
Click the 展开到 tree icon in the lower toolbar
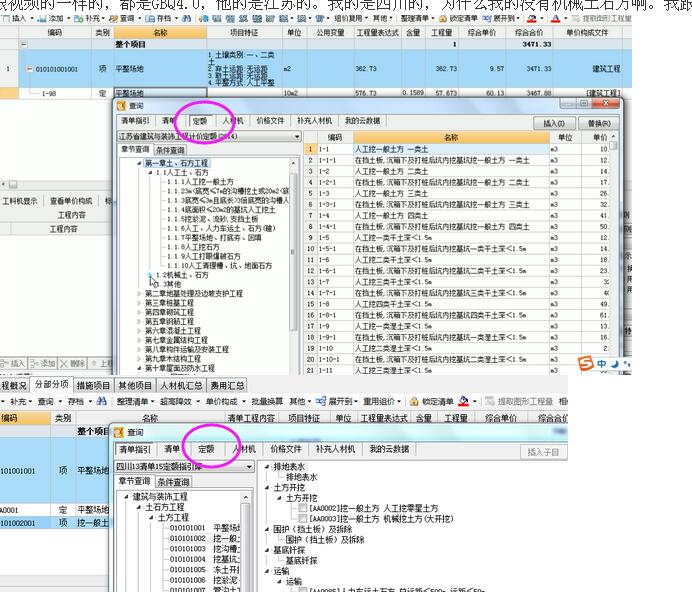point(321,401)
